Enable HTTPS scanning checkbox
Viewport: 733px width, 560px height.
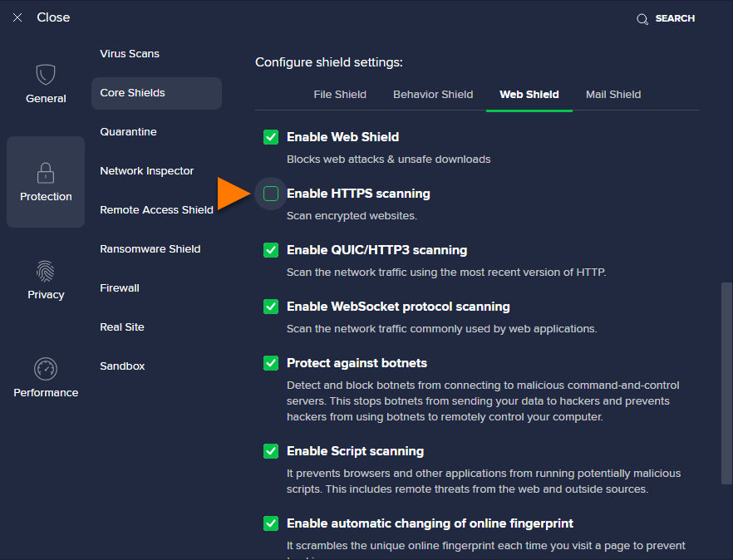pos(271,194)
